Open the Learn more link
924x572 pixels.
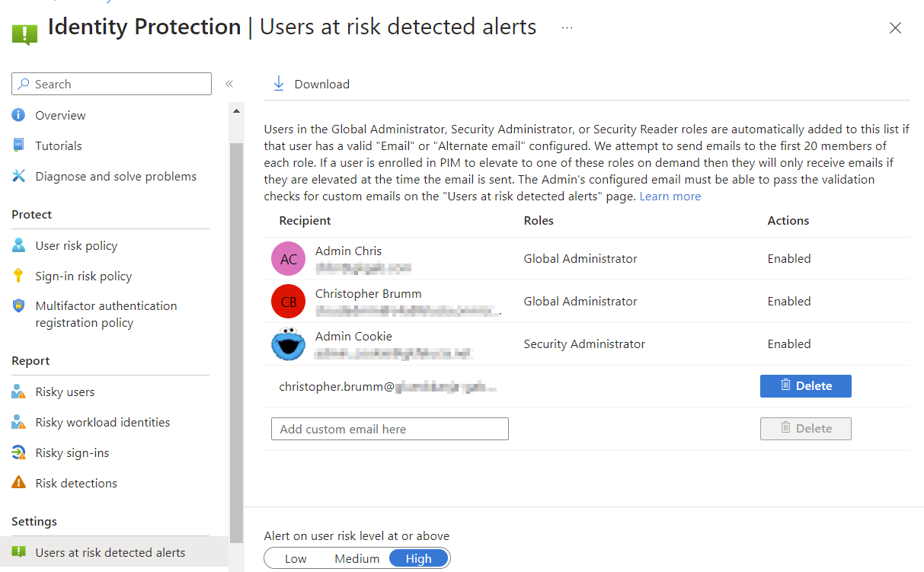point(670,196)
